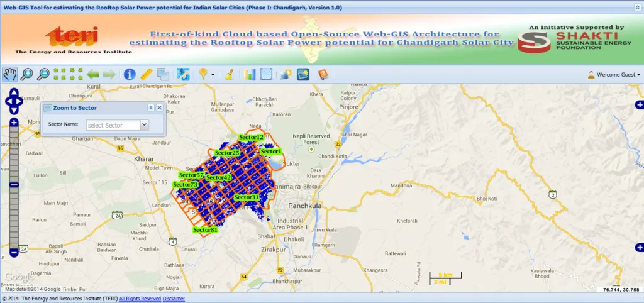
Task: Click Panchkula on the map
Action: point(305,206)
